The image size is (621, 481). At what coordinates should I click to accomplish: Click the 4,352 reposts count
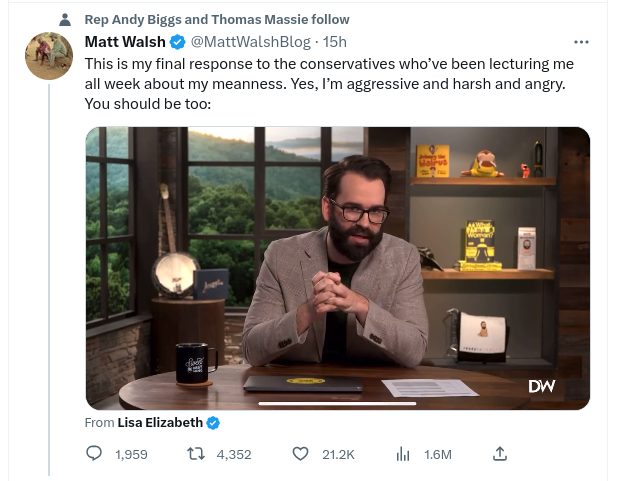(234, 454)
